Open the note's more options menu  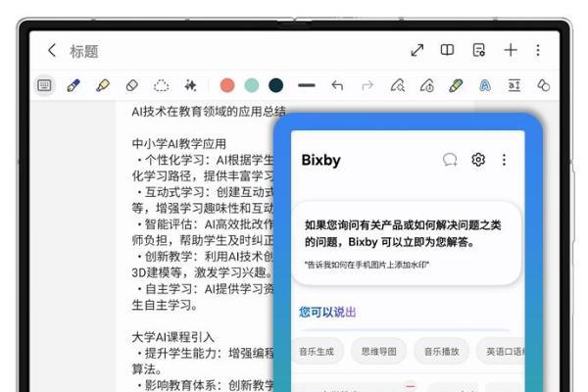(x=538, y=50)
